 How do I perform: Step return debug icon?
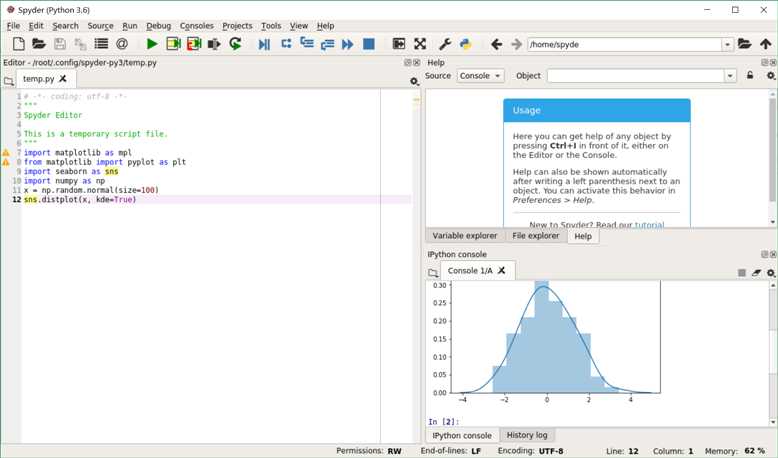[x=327, y=45]
